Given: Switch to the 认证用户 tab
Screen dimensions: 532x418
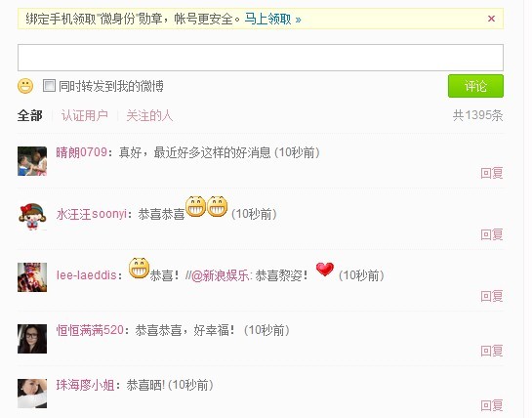Looking at the screenshot, I should (x=85, y=116).
